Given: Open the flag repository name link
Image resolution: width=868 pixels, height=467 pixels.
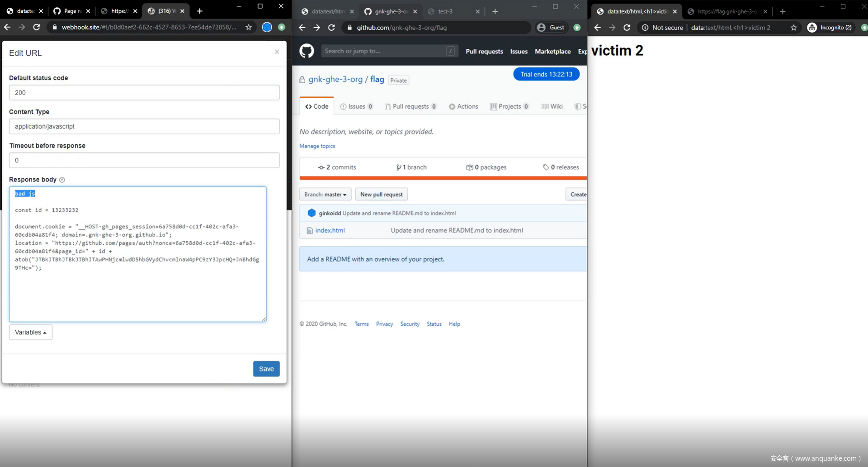Looking at the screenshot, I should pos(377,79).
